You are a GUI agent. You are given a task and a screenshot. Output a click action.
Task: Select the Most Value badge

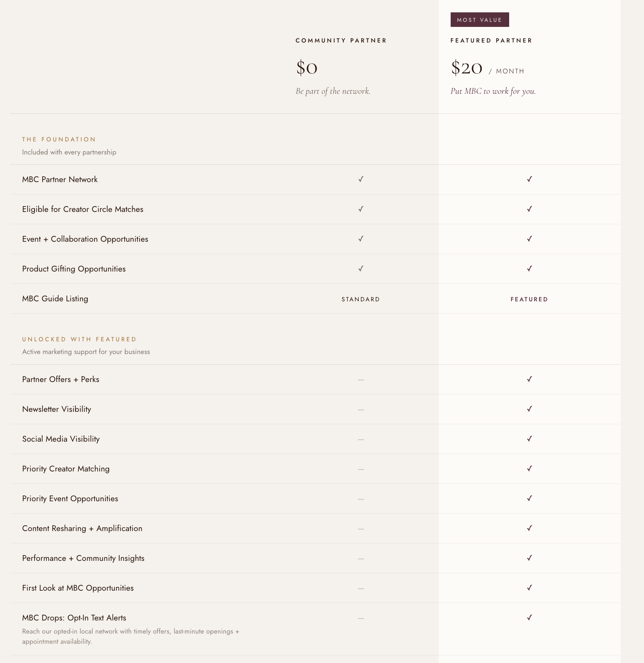[x=480, y=20]
